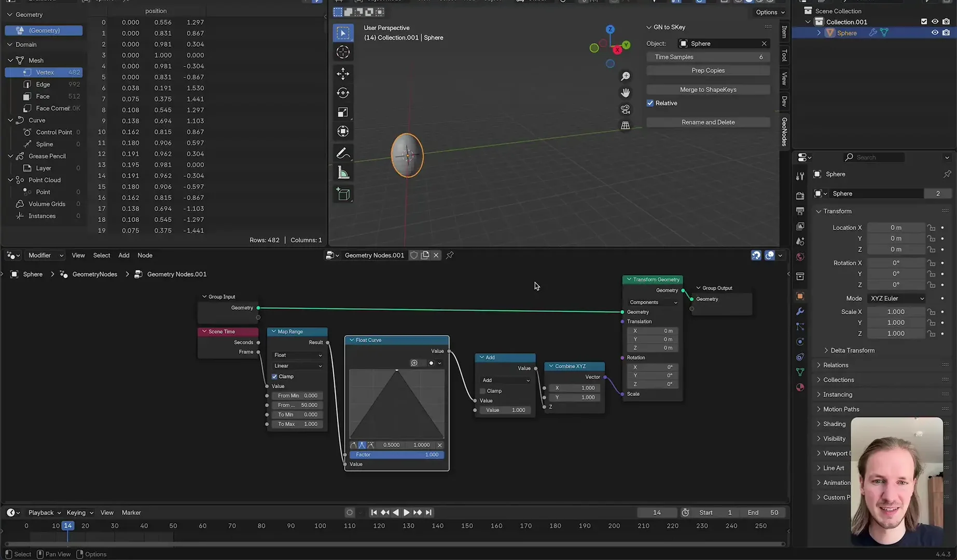
Task: Expand the Motion Paths panel
Action: 840,409
